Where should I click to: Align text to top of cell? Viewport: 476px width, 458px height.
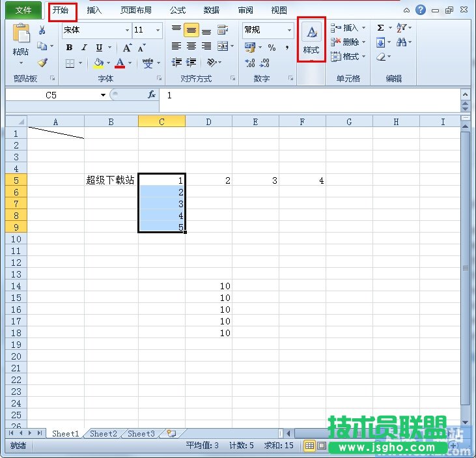(176, 29)
